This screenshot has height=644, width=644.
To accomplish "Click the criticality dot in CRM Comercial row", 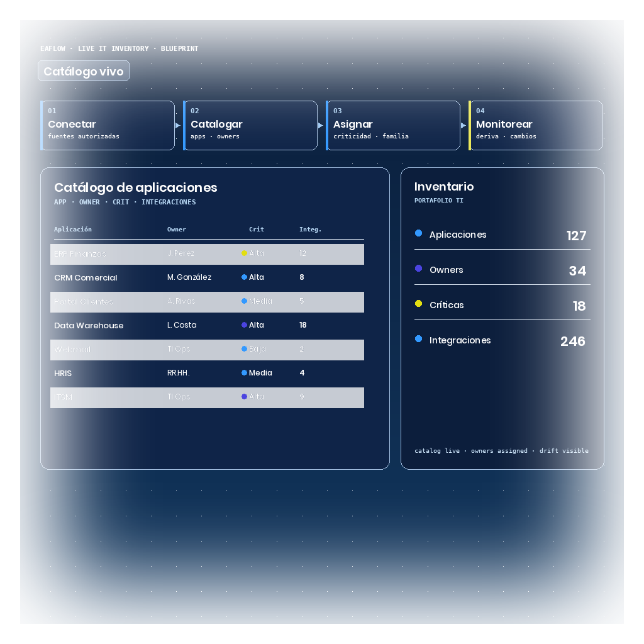I will [x=245, y=277].
